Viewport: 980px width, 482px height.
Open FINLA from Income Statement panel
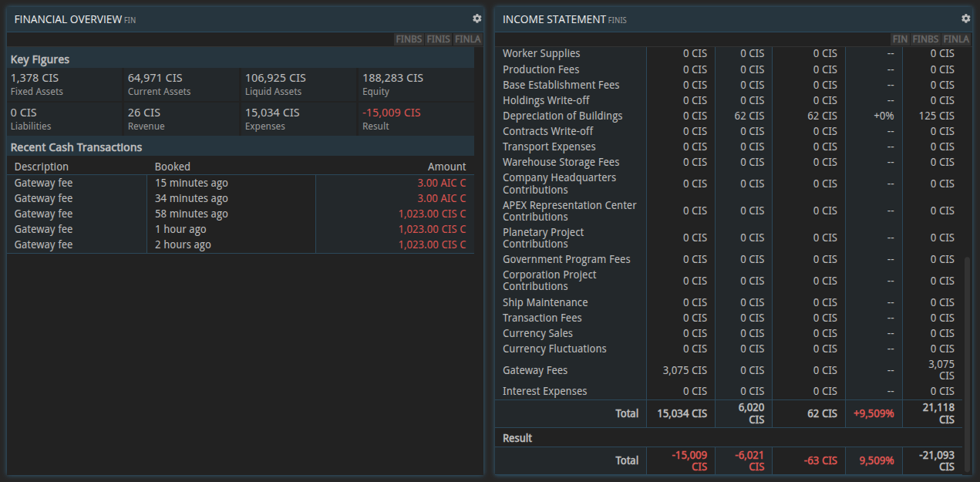click(x=956, y=39)
